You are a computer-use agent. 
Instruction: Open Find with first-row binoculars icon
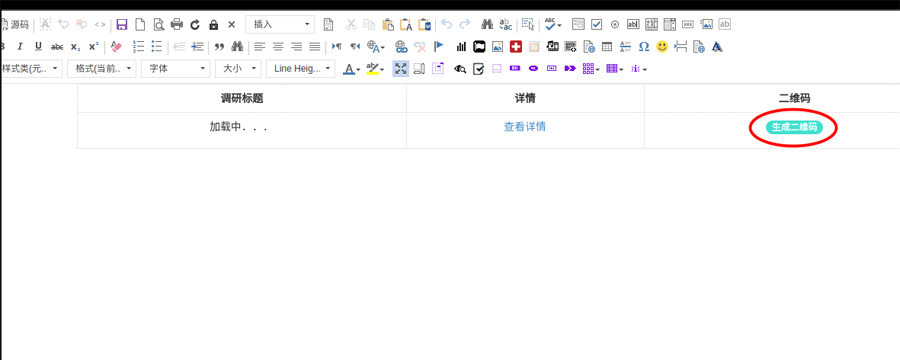pyautogui.click(x=487, y=25)
